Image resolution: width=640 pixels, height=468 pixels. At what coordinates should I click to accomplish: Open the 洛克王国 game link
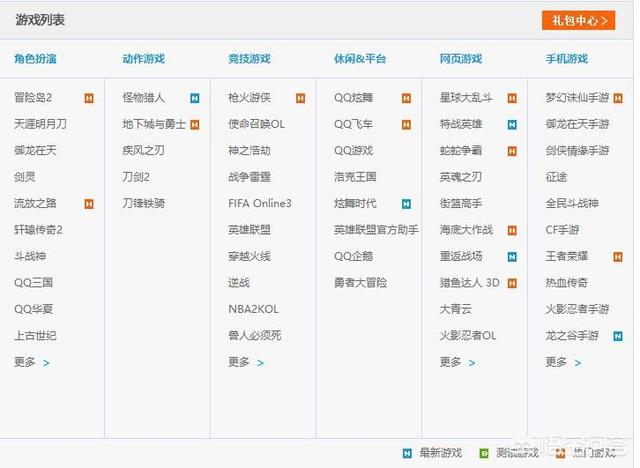pos(355,177)
